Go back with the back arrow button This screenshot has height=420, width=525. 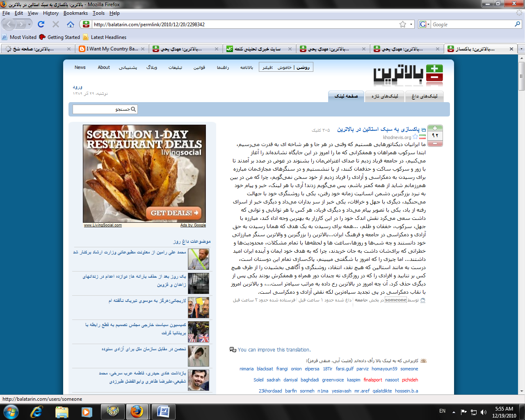(9, 25)
